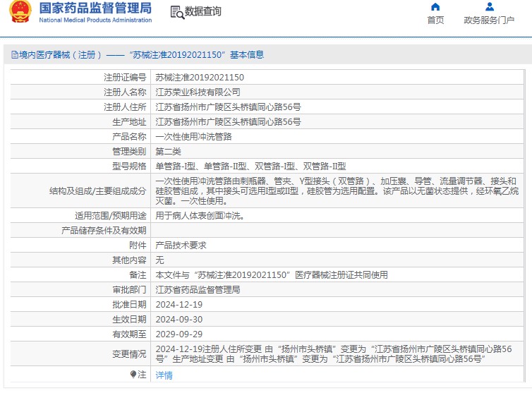Open 政务服务门户 portal link
Screen dimensions: 532x393
(x=489, y=20)
